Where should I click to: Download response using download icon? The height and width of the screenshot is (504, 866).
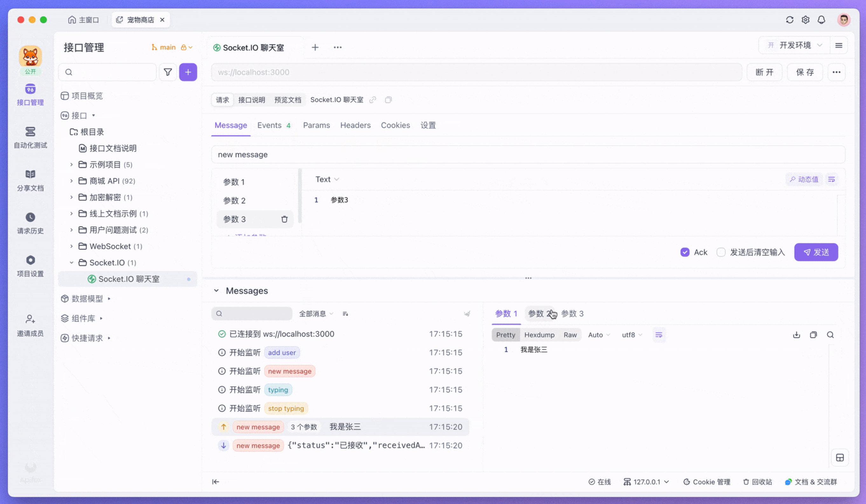tap(796, 335)
